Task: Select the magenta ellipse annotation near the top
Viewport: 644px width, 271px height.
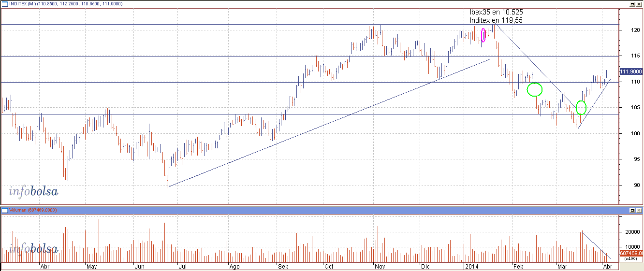Action: tap(483, 36)
